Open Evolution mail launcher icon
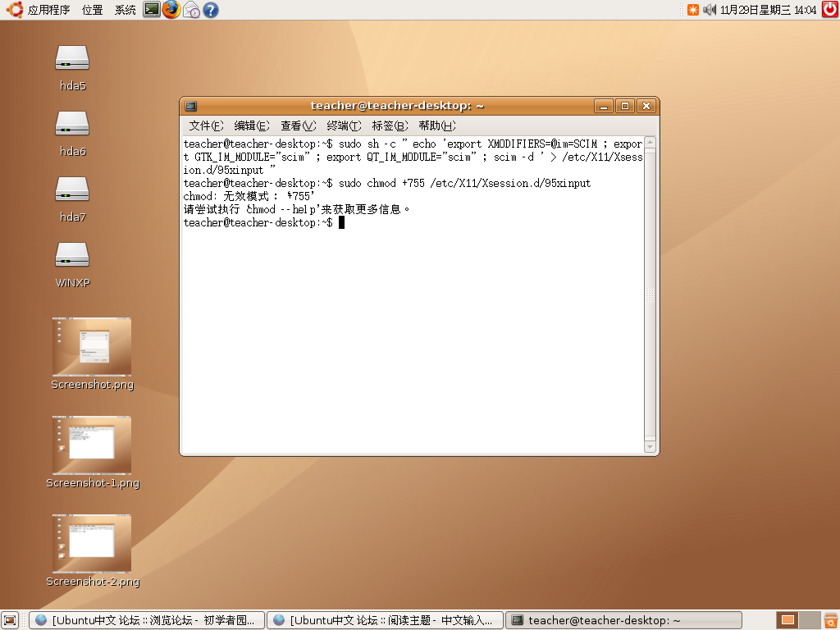This screenshot has height=630, width=840. coord(191,10)
